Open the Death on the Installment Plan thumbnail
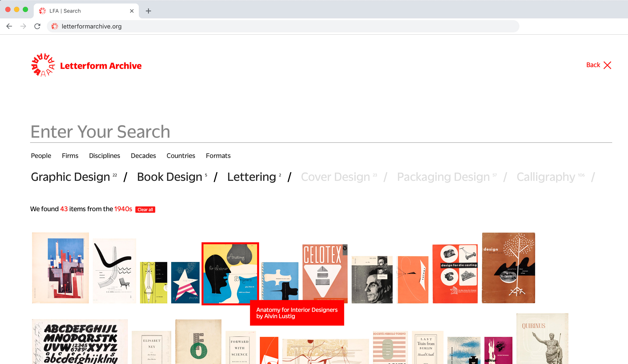This screenshot has width=628, height=364. pyautogui.click(x=372, y=279)
